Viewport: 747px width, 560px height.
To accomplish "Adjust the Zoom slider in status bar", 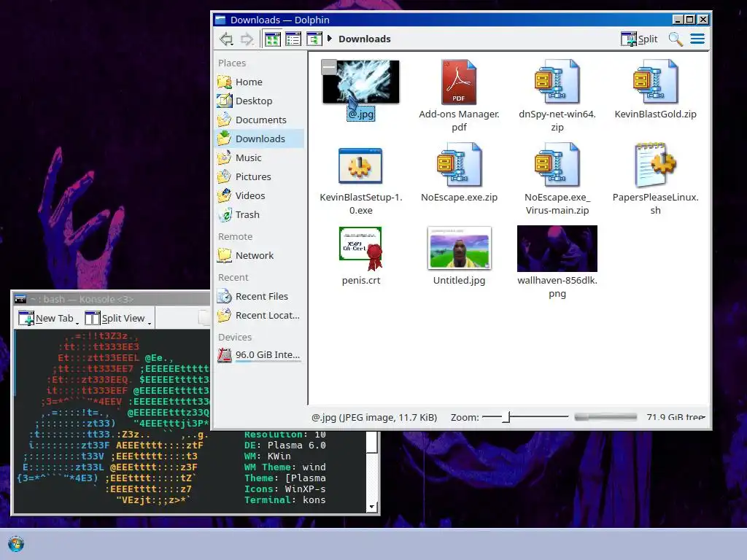I will [x=525, y=417].
